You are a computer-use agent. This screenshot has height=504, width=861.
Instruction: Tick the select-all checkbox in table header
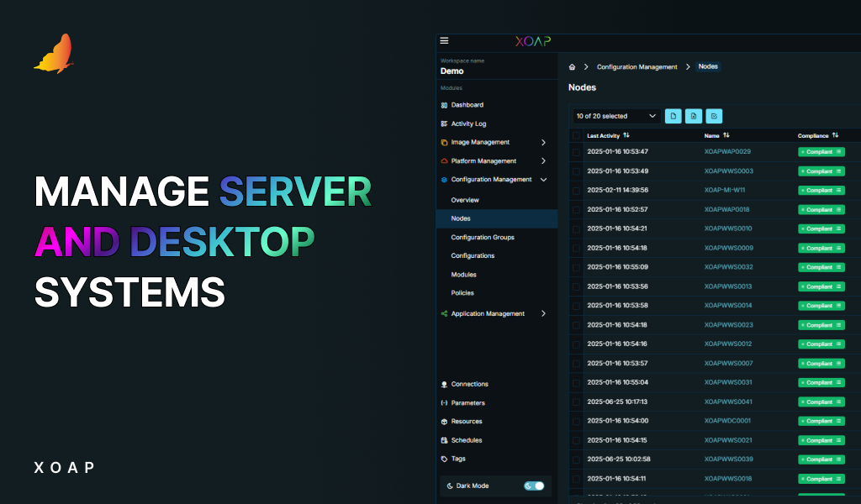point(576,135)
